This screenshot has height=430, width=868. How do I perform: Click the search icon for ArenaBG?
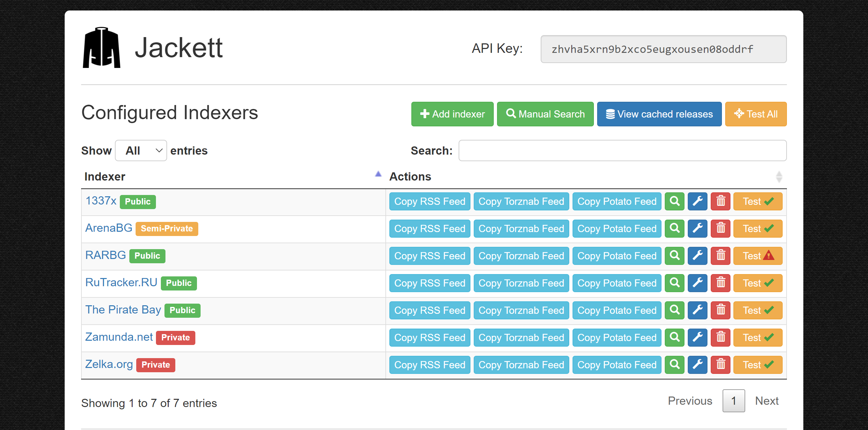coord(674,228)
